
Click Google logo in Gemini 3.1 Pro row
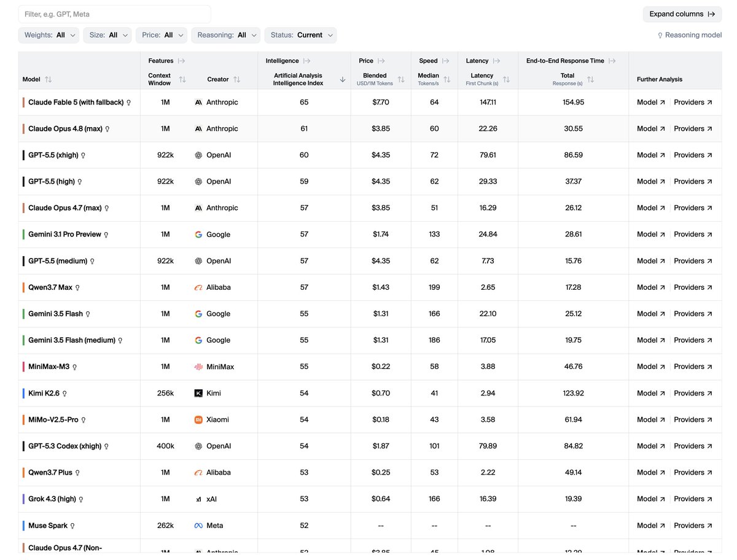pyautogui.click(x=198, y=235)
